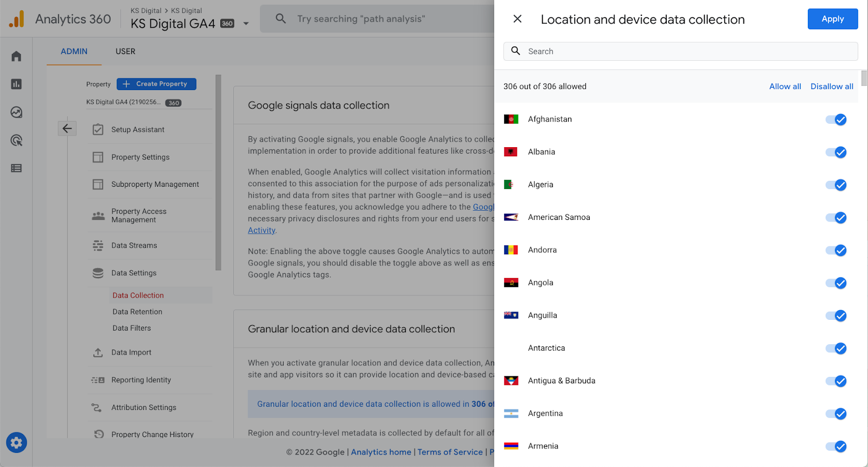Open the Home icon in left sidebar
Image resolution: width=868 pixels, height=467 pixels.
(16, 56)
